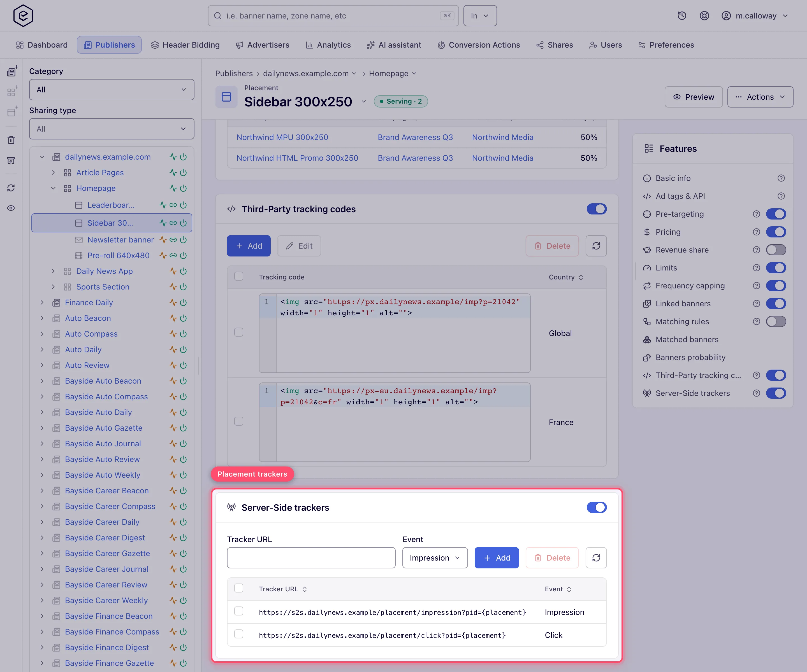Open the Category dropdown
807x672 pixels.
coord(112,90)
